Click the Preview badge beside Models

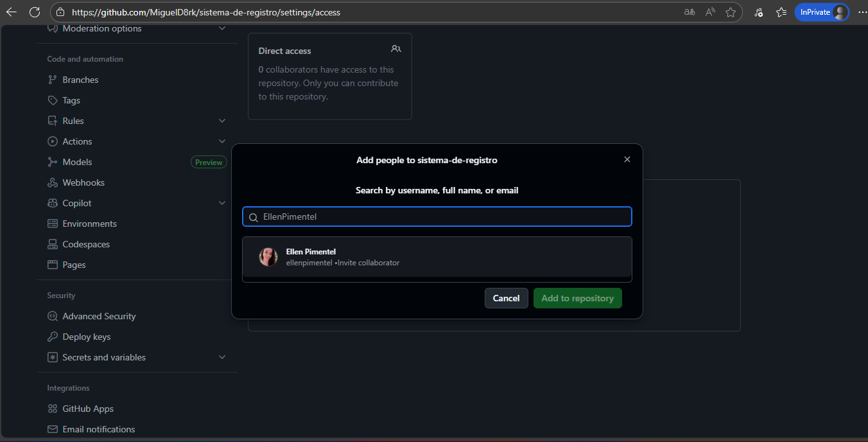pos(209,163)
